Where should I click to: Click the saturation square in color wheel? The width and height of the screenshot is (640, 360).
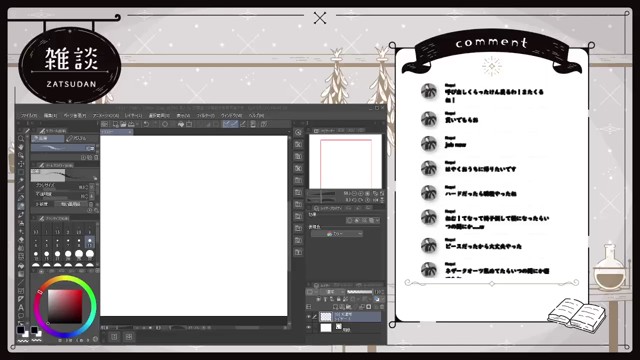pos(65,307)
